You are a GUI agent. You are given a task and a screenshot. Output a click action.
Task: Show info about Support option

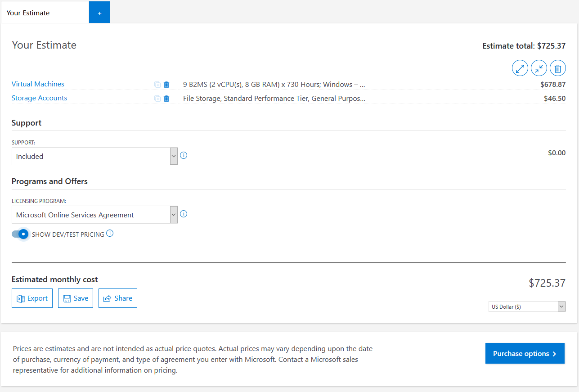click(184, 155)
